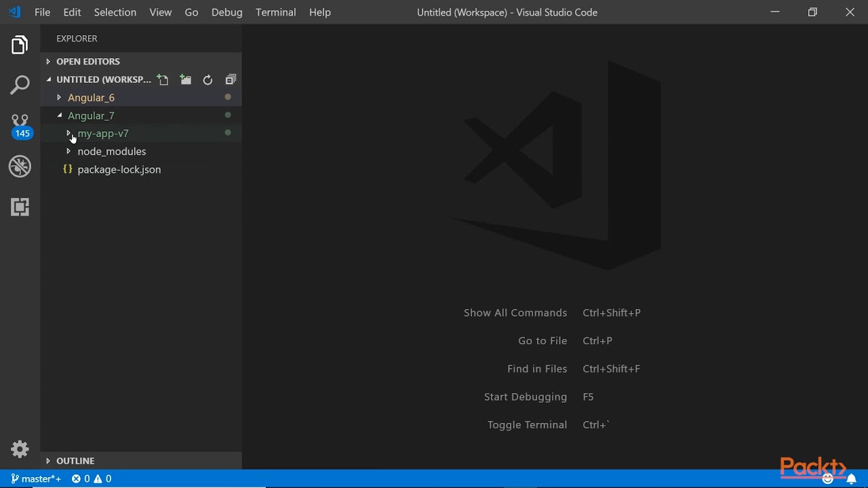This screenshot has height=488, width=868.
Task: Expand the Angular_6 folder arrow
Action: coord(59,98)
